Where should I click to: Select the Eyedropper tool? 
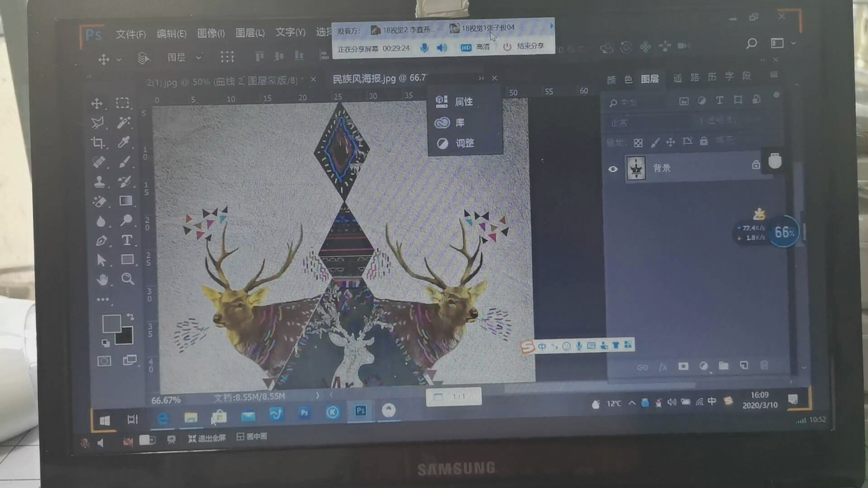(x=124, y=142)
